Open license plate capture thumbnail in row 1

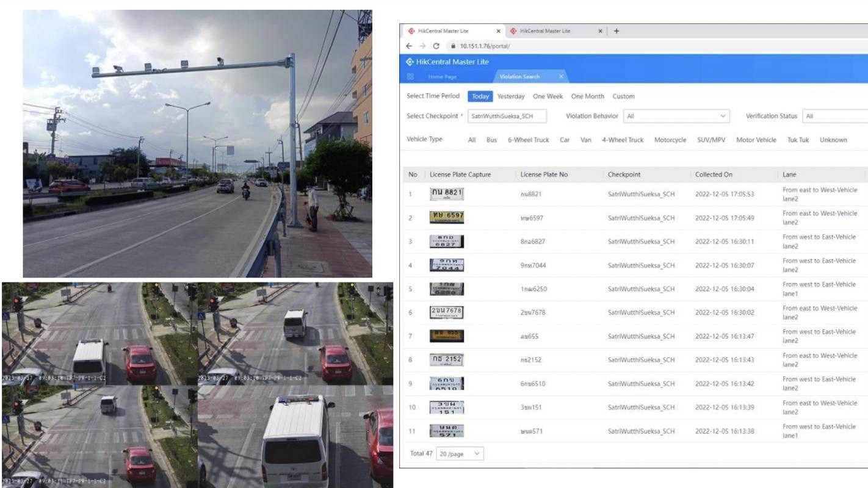(447, 194)
